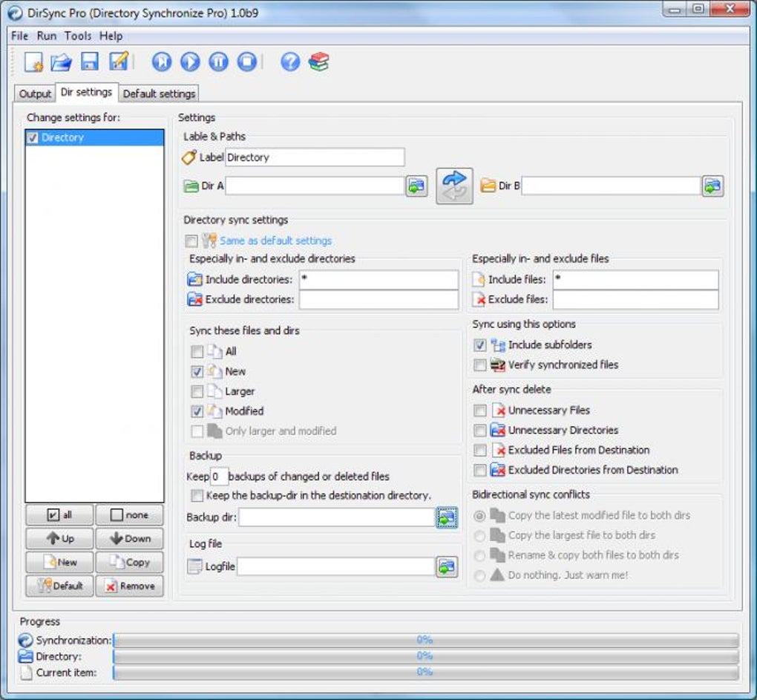Viewport: 757px width, 700px height.
Task: Pause synchronization with the pause icon
Action: pyautogui.click(x=219, y=62)
